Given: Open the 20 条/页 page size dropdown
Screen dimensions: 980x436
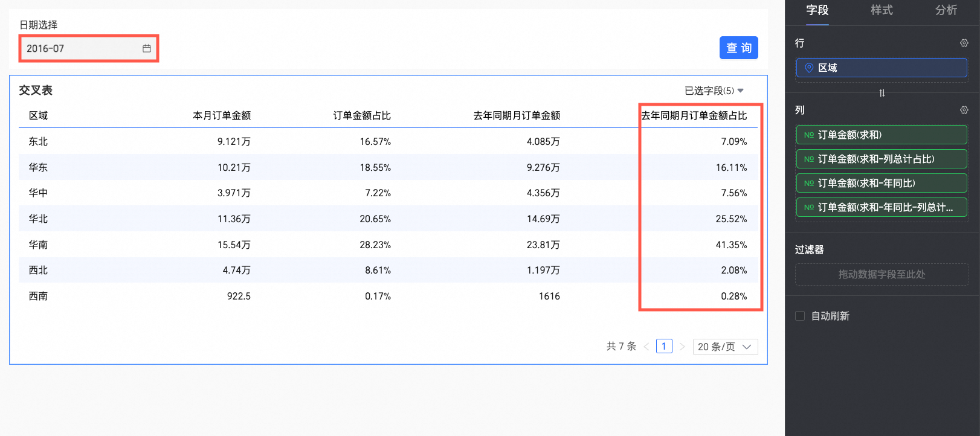Looking at the screenshot, I should [x=725, y=347].
